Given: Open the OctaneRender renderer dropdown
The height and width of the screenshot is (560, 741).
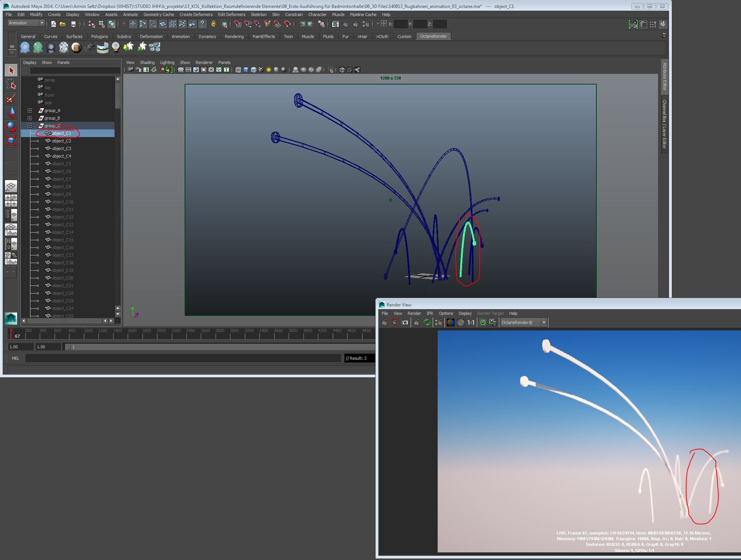Looking at the screenshot, I should click(x=544, y=322).
